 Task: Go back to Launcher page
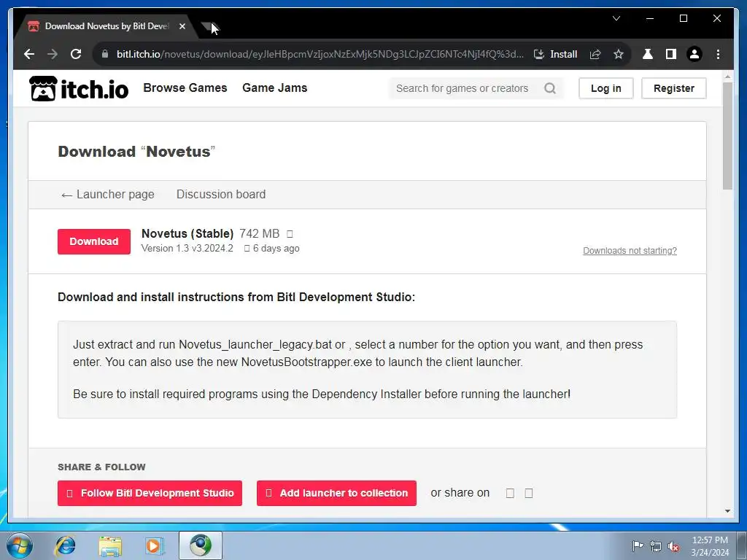[x=108, y=194]
